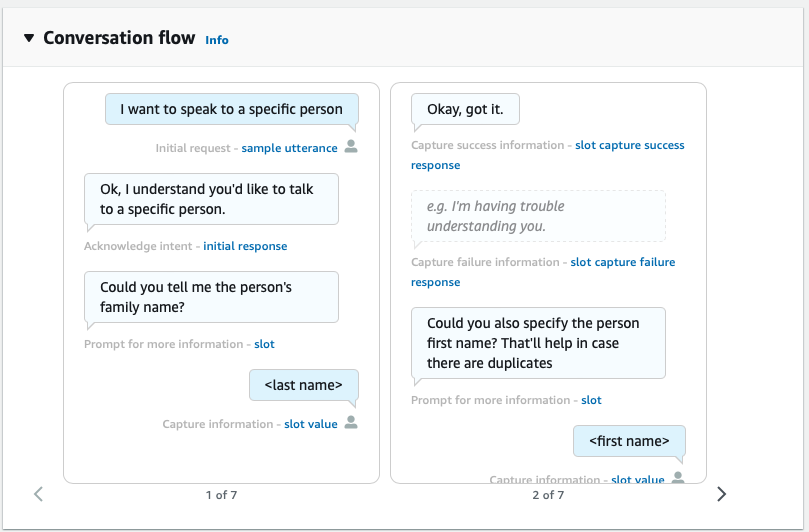Open slot value link under last name
This screenshot has width=809, height=532.
pyautogui.click(x=310, y=424)
